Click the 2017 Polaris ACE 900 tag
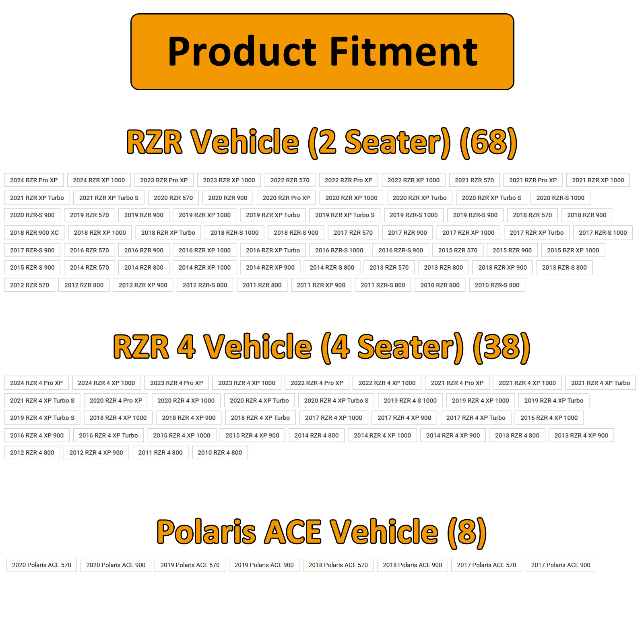 [x=561, y=565]
